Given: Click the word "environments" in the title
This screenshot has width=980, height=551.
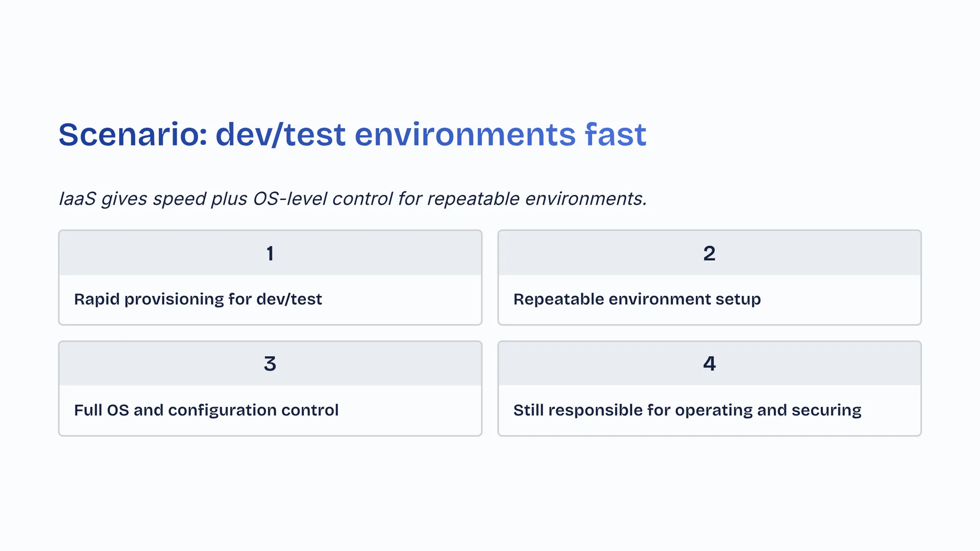Looking at the screenshot, I should click(x=465, y=135).
